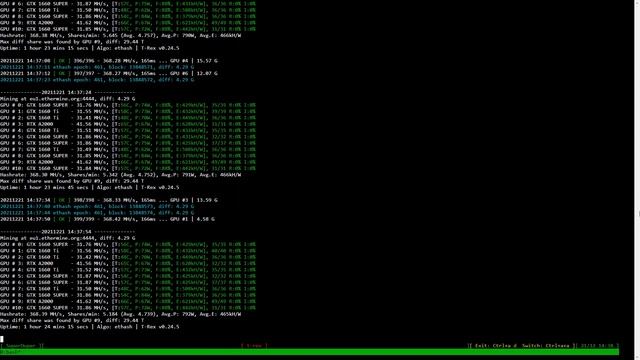The image size is (640, 360).
Task: Click GPU #3 RTX A2000 row in the 14:37:54 block
Action: 128,263
